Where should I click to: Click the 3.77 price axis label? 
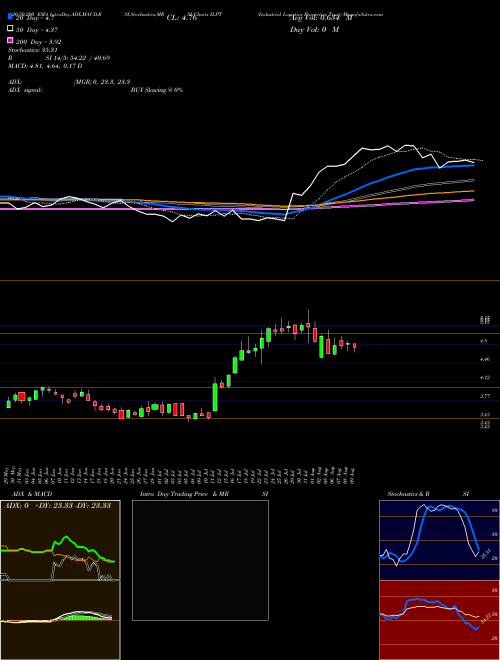[485, 396]
